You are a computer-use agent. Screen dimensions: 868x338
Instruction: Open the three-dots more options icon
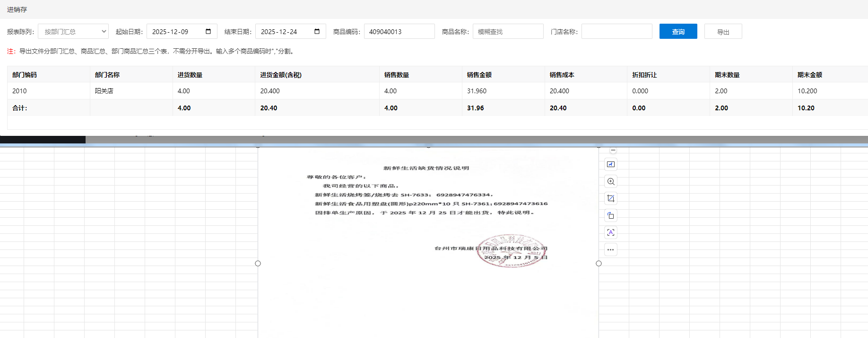click(611, 249)
